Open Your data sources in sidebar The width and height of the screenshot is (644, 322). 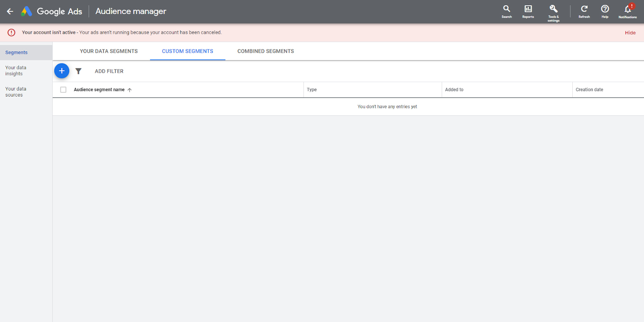(x=16, y=92)
